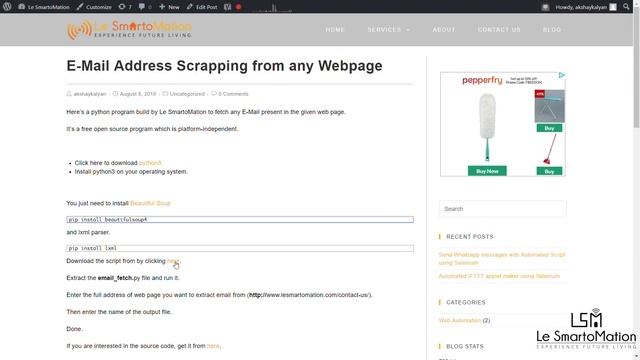Click the August 8, 2018 post date
The height and width of the screenshot is (360, 640).
(138, 94)
